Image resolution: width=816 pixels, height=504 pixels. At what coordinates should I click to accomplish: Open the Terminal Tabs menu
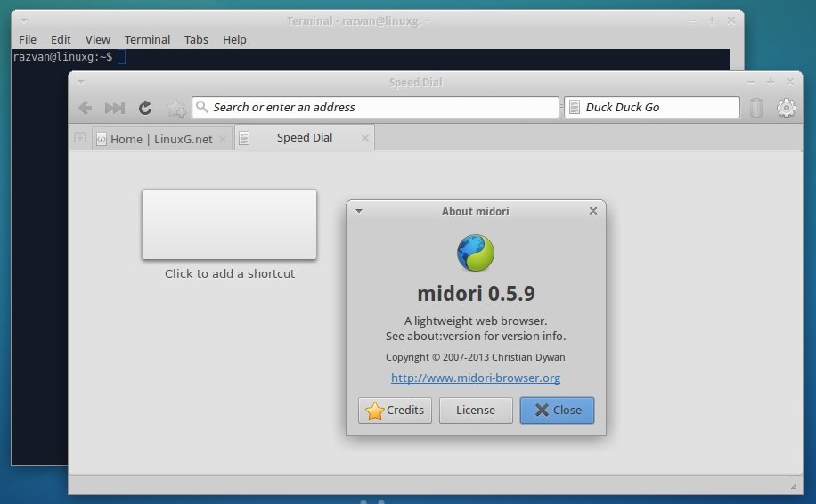pyautogui.click(x=196, y=39)
